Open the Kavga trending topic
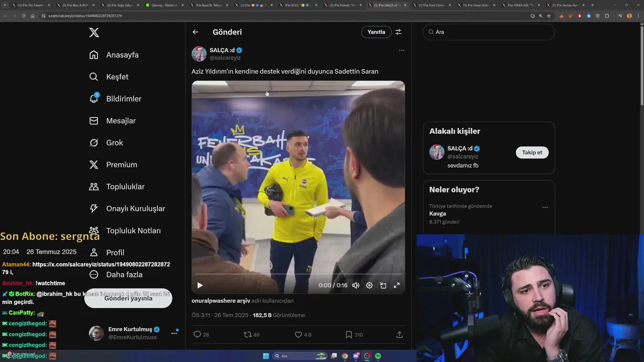 (x=438, y=214)
